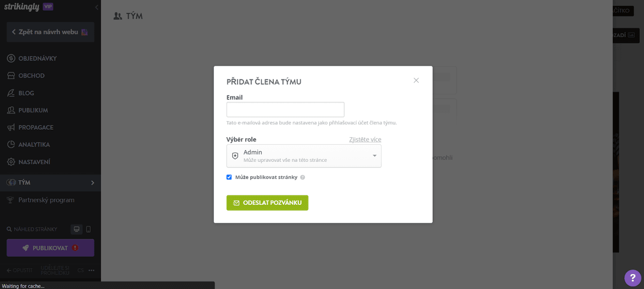The image size is (644, 289).
Task: Click the ANALYTIKA pie chart icon
Action: (11, 145)
